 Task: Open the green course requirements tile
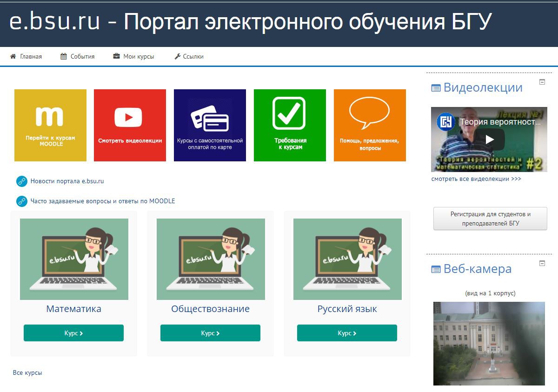tap(290, 125)
